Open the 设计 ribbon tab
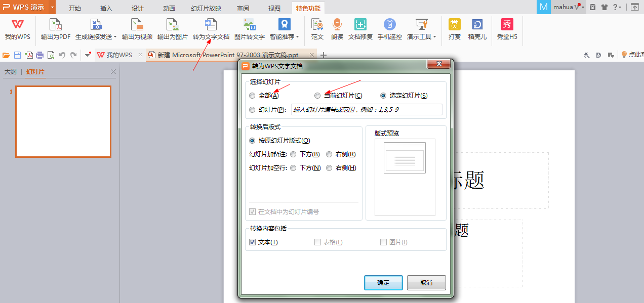 [x=138, y=8]
